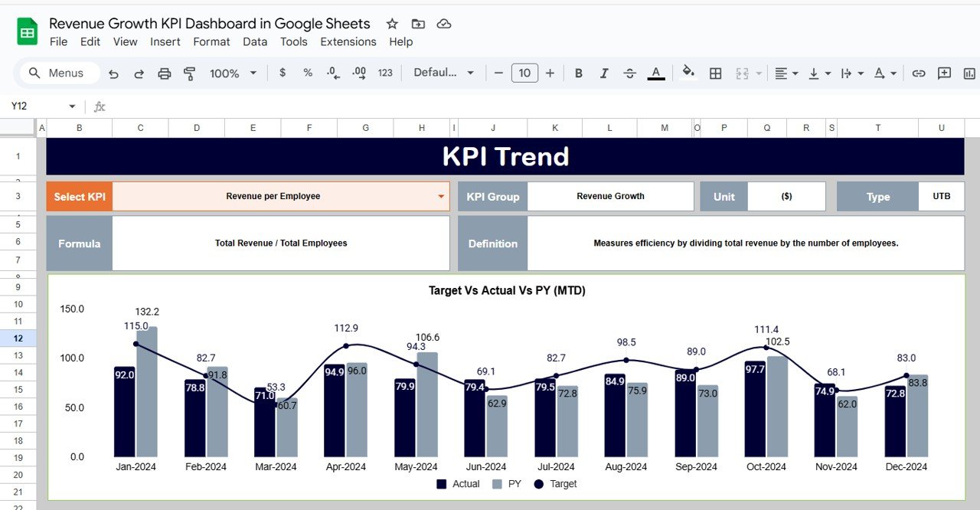Apply percent format to the cell

[x=307, y=73]
